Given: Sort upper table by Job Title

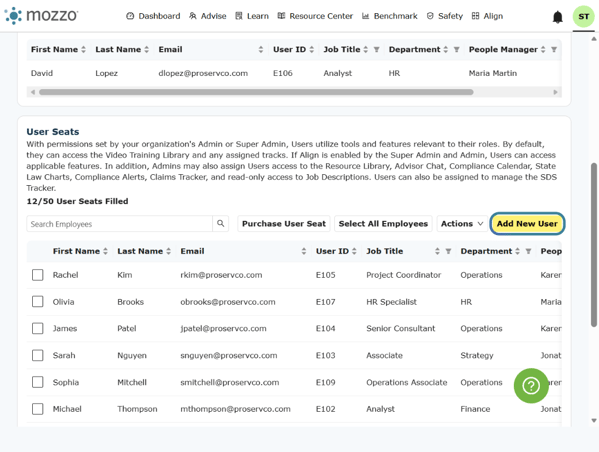Looking at the screenshot, I should pos(366,49).
